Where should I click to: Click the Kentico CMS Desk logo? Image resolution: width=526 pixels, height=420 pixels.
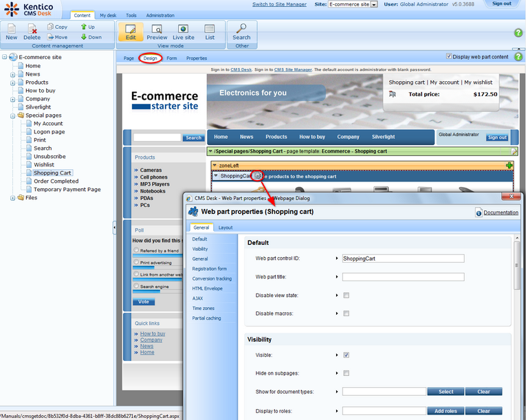coord(28,10)
